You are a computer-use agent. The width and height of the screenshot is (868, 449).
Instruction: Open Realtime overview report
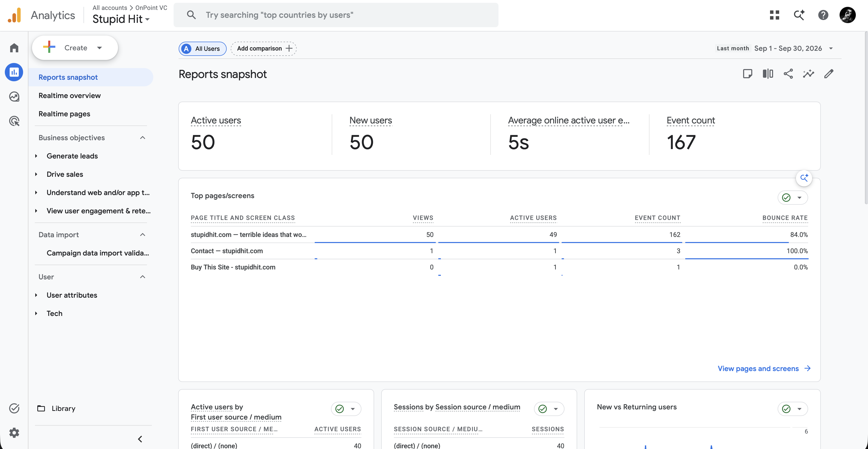(70, 95)
